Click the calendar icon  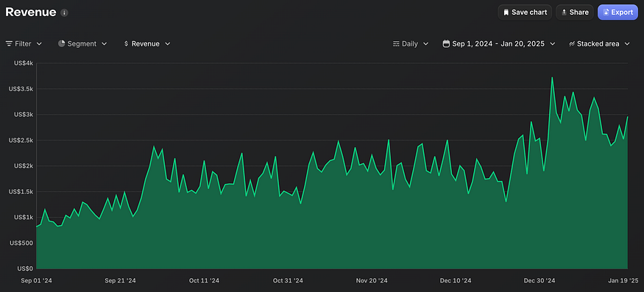pos(446,43)
